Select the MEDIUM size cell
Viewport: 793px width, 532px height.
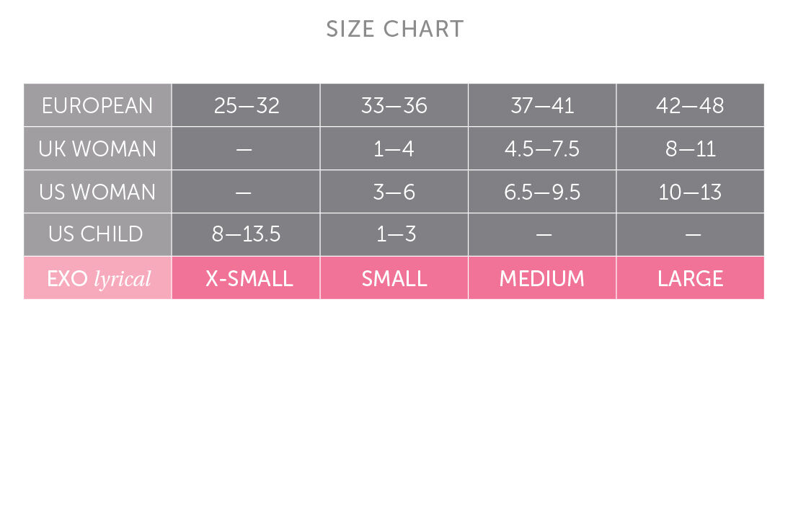pos(542,278)
